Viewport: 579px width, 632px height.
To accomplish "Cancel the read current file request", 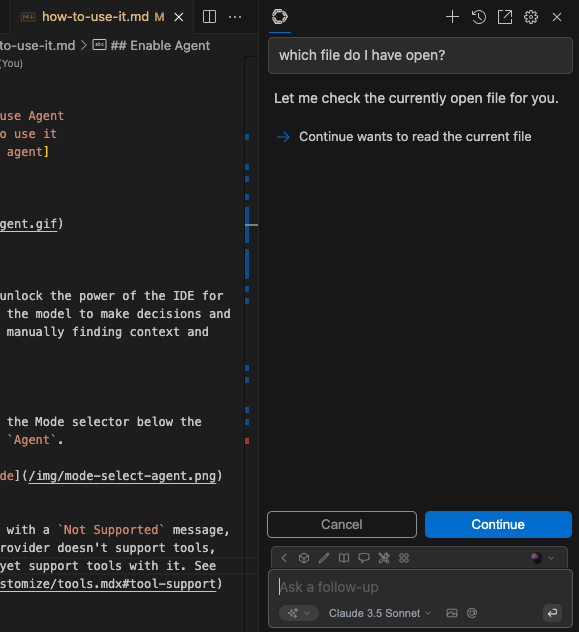I will tap(342, 524).
